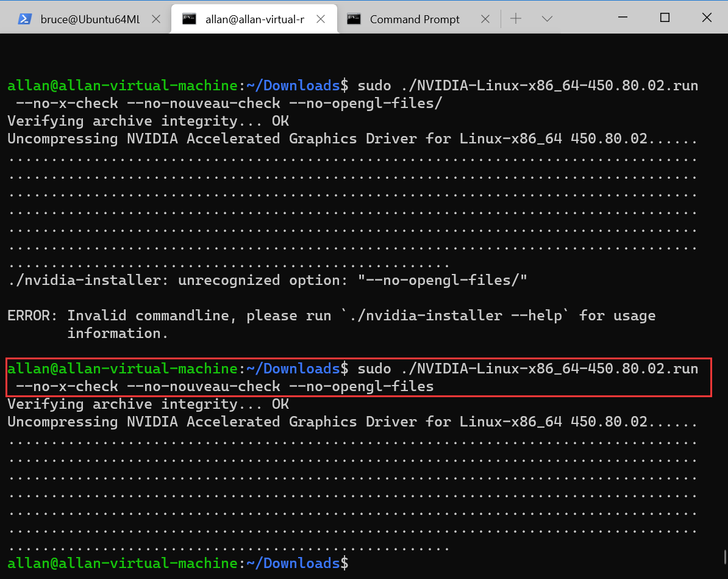Close the bruce@Ubuntu64ML tab
The image size is (728, 579).
tap(157, 19)
